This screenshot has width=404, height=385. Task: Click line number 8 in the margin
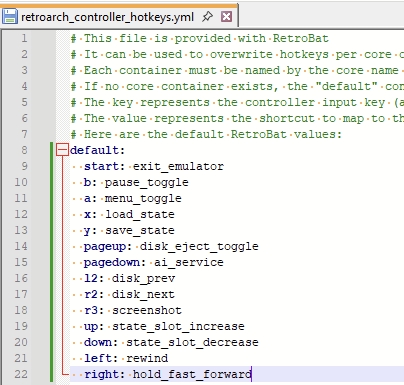point(24,150)
